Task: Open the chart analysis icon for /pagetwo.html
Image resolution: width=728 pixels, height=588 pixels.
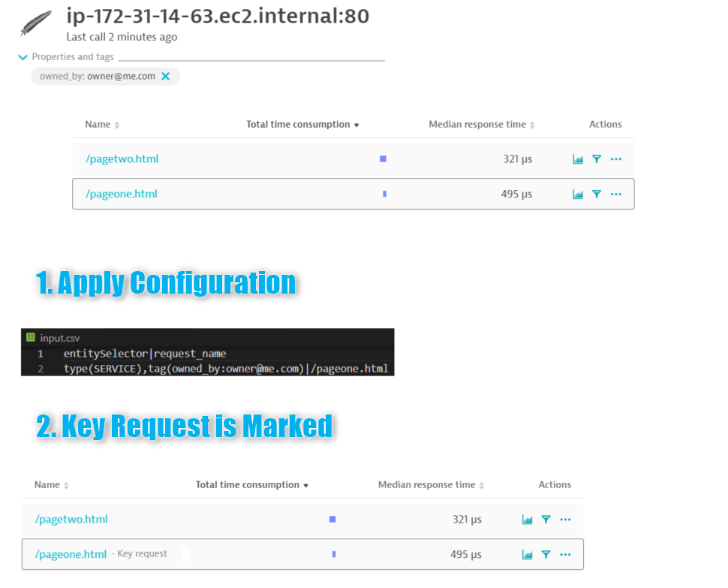Action: click(x=577, y=158)
